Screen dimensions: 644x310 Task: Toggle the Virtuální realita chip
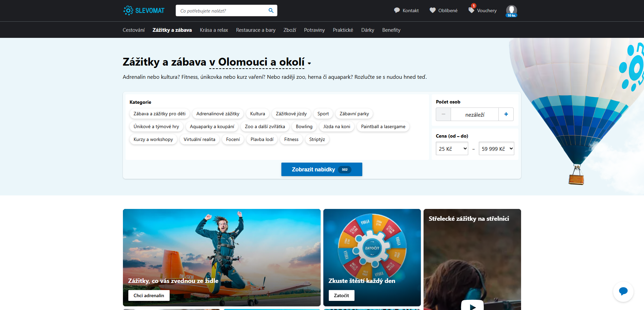[x=199, y=139]
